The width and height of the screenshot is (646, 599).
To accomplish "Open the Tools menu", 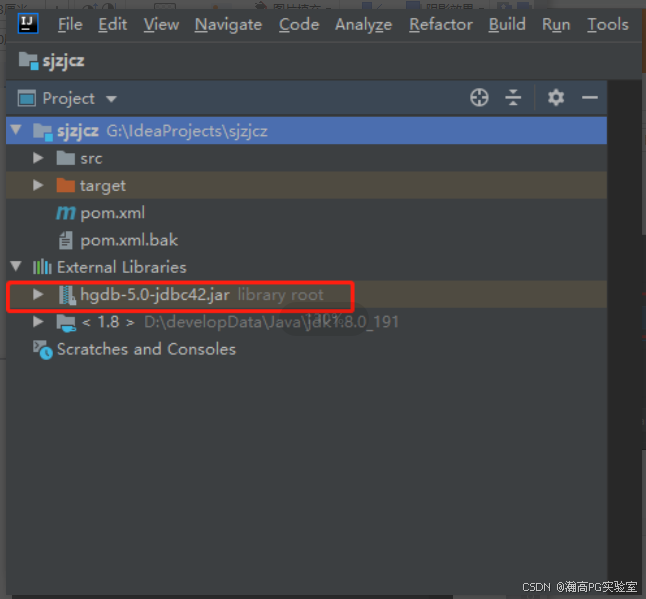I will (608, 24).
